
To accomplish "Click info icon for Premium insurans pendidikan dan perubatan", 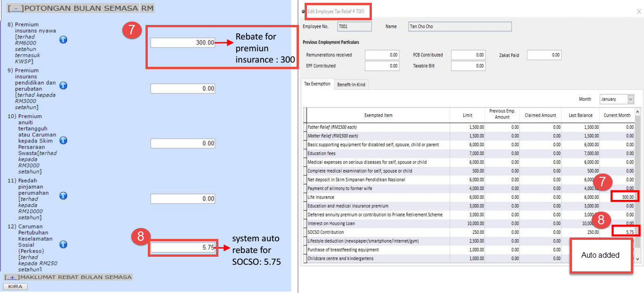I will point(63,86).
